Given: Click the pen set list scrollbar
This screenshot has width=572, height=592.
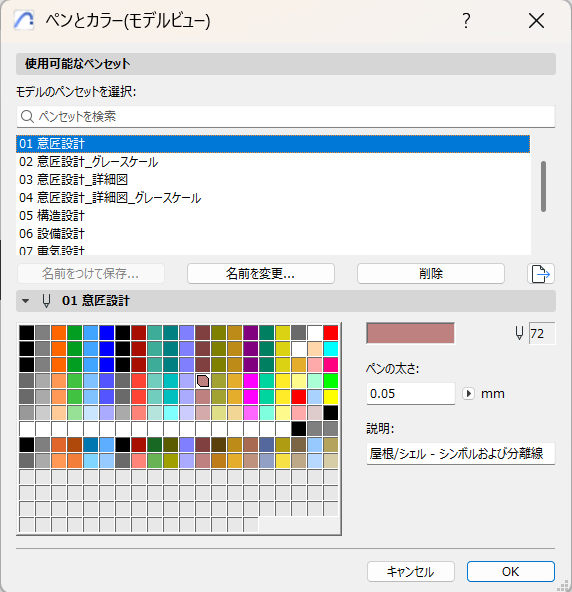Looking at the screenshot, I should (x=543, y=187).
